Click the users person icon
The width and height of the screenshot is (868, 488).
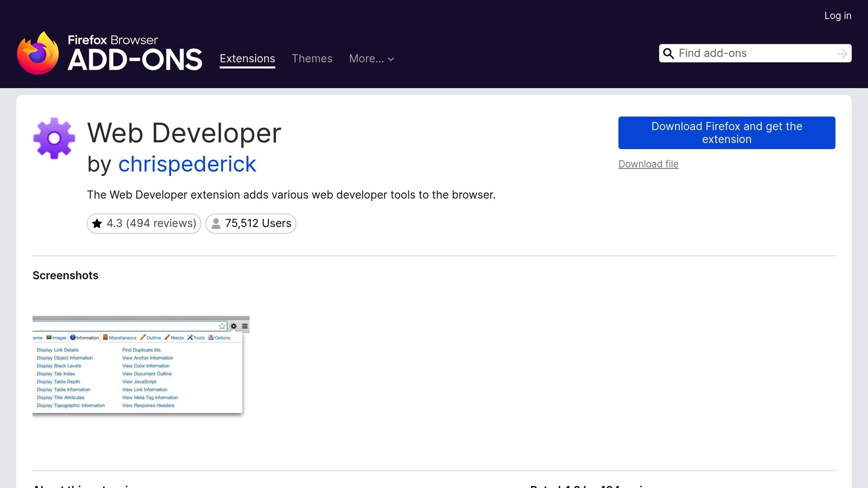pos(216,223)
